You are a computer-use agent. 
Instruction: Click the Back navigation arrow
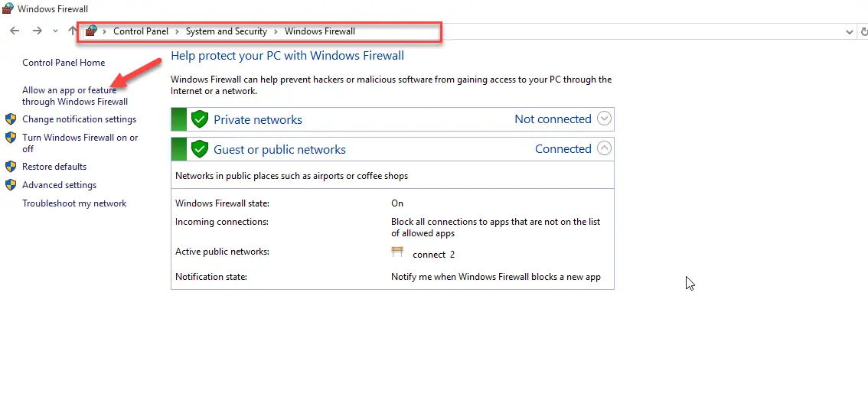pos(15,31)
